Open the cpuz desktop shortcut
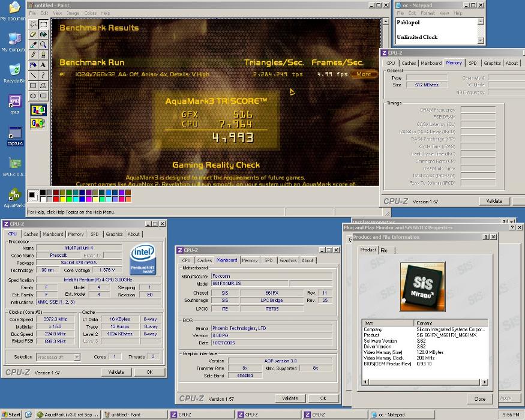This screenshot has width=525, height=420. tap(14, 104)
